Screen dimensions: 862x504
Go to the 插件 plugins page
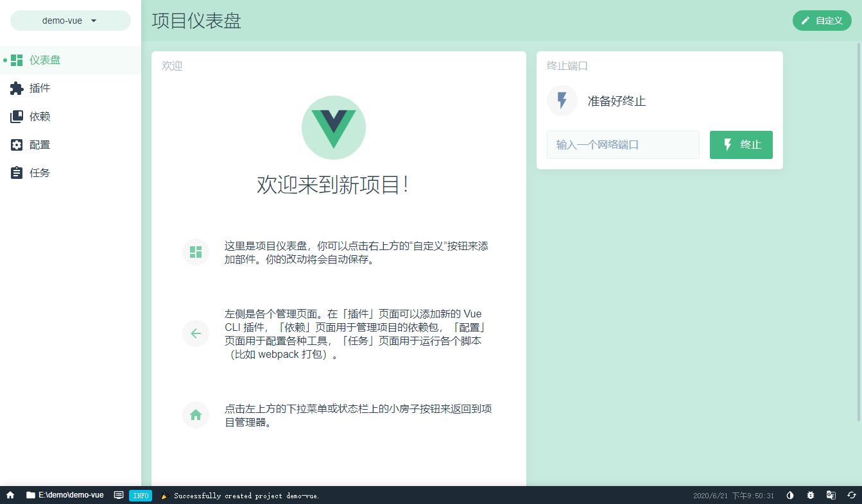(71, 88)
